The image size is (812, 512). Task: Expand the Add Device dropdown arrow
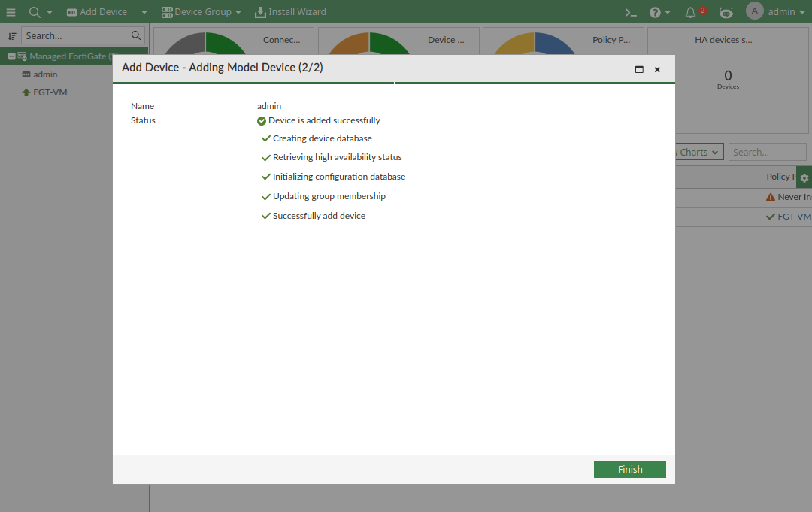pos(144,12)
